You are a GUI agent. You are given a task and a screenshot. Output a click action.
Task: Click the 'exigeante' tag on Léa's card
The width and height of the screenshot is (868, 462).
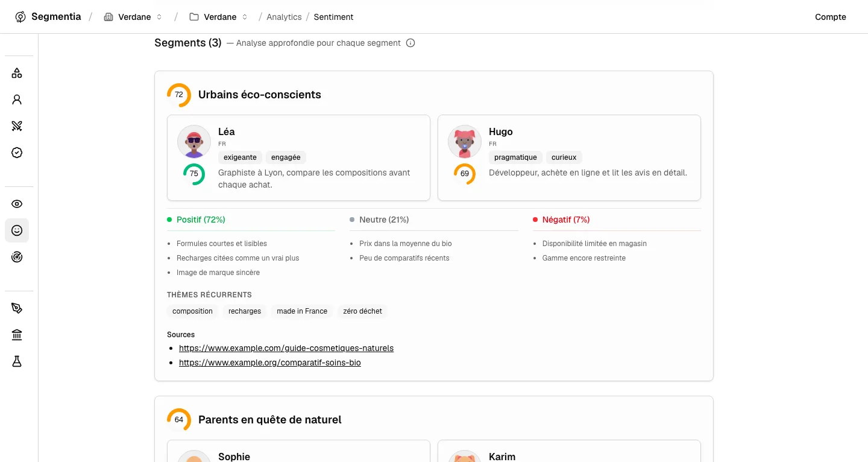240,157
